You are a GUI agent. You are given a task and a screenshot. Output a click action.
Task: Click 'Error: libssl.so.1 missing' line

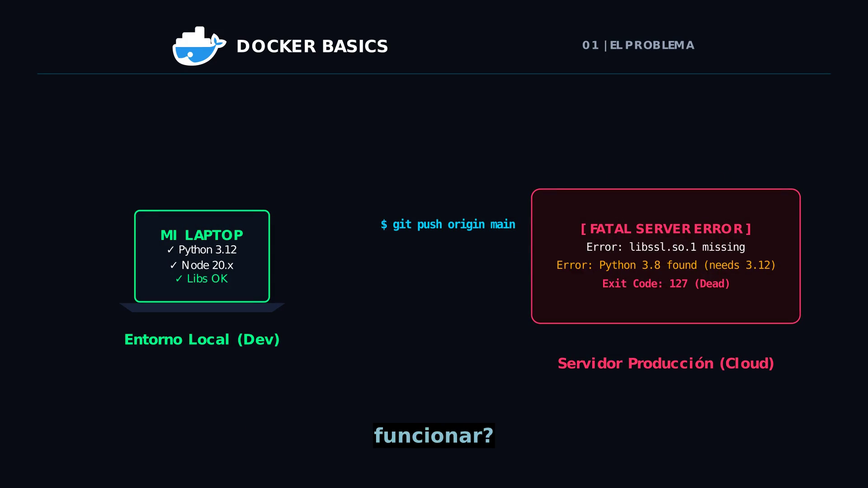(666, 247)
